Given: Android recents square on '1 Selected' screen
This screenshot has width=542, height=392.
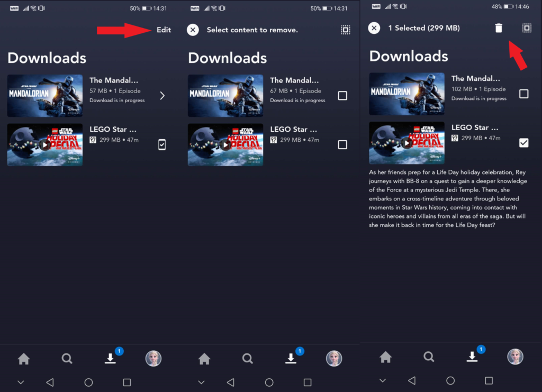Looking at the screenshot, I should pos(489,380).
